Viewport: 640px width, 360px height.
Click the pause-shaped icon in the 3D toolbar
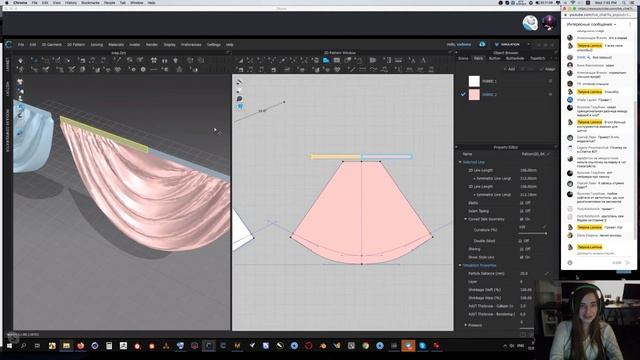tap(164, 60)
